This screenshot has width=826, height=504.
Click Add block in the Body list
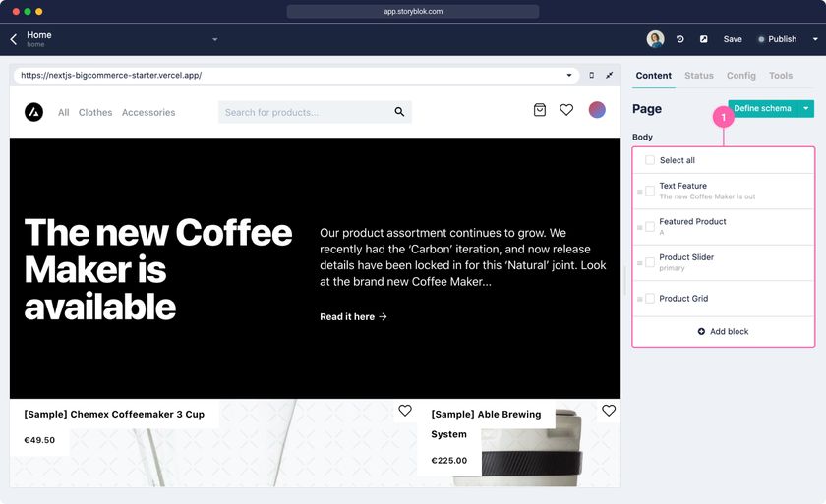[724, 331]
